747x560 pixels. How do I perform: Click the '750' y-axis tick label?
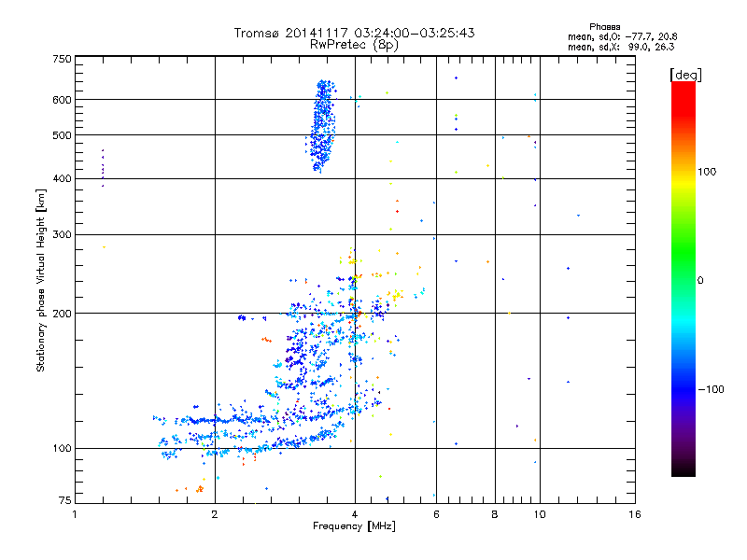(x=62, y=59)
